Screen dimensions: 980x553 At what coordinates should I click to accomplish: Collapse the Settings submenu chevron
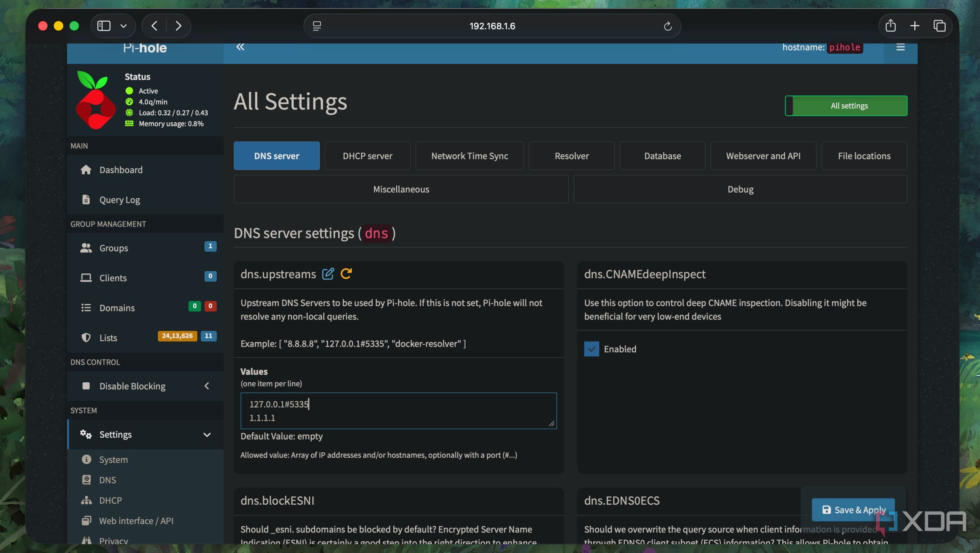[207, 434]
